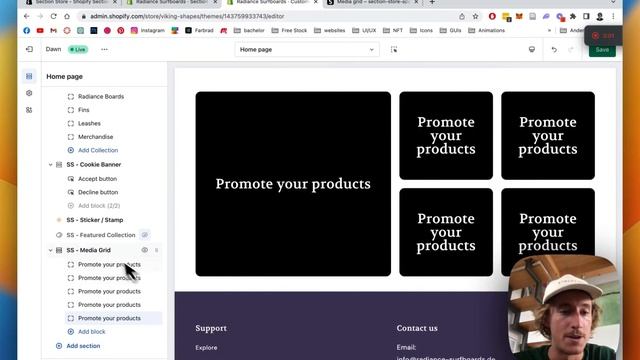This screenshot has height=360, width=640.
Task: Select the Accept button block
Action: (97, 179)
